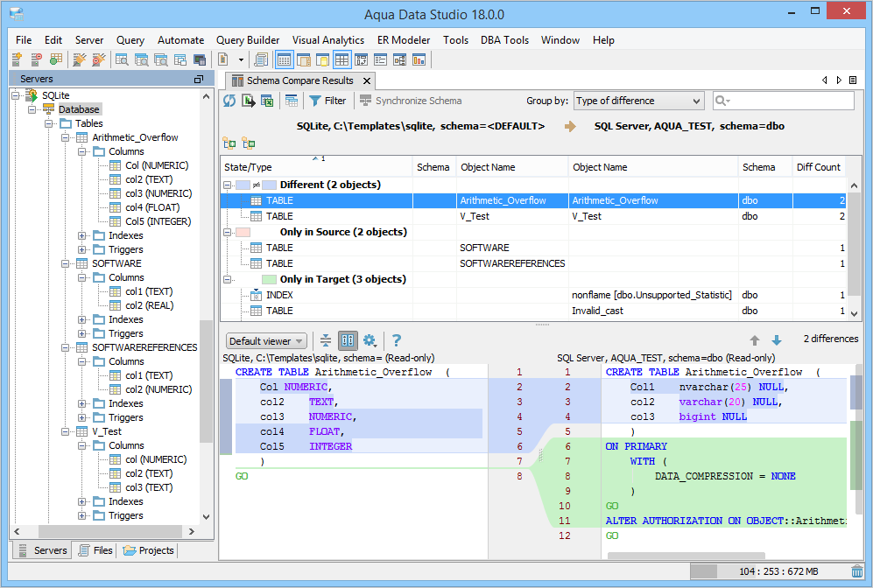Screen dimensions: 873x588
Task: Go to next difference arrow
Action: tap(777, 339)
